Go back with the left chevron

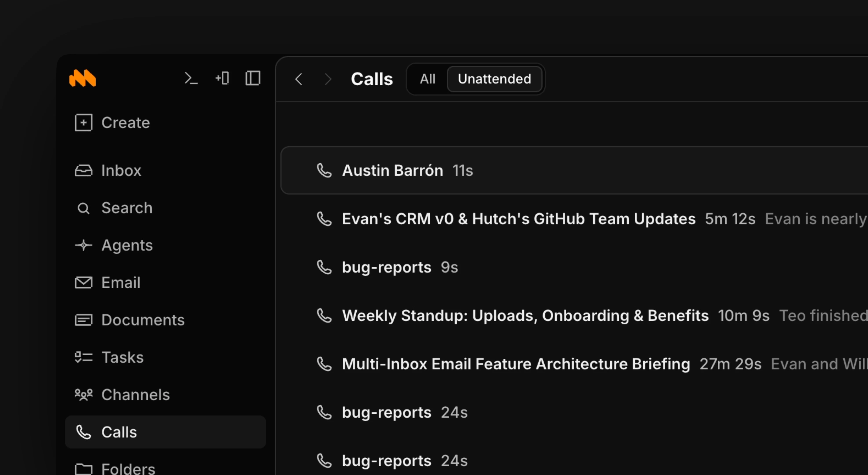click(299, 79)
